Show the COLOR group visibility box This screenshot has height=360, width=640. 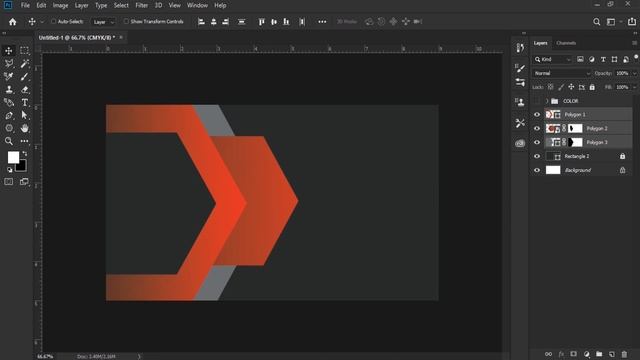click(x=537, y=101)
